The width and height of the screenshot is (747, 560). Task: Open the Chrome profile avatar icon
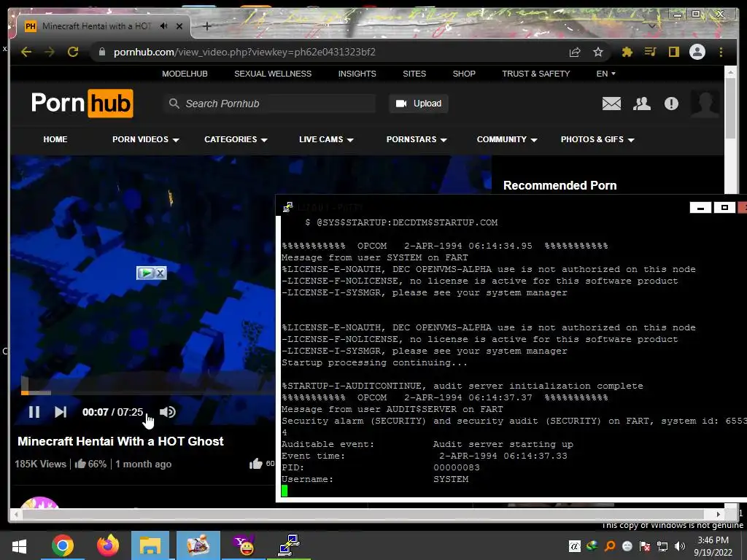coord(697,52)
